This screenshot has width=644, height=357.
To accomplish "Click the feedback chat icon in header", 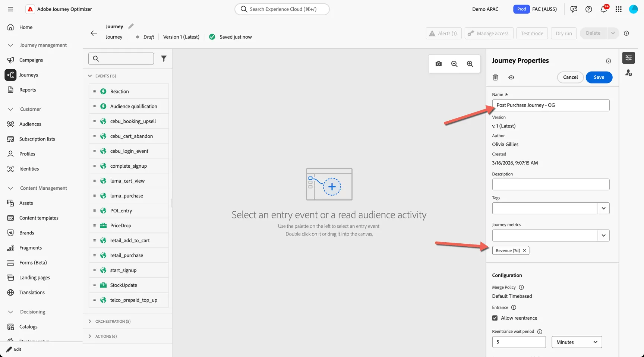I will coord(574,9).
